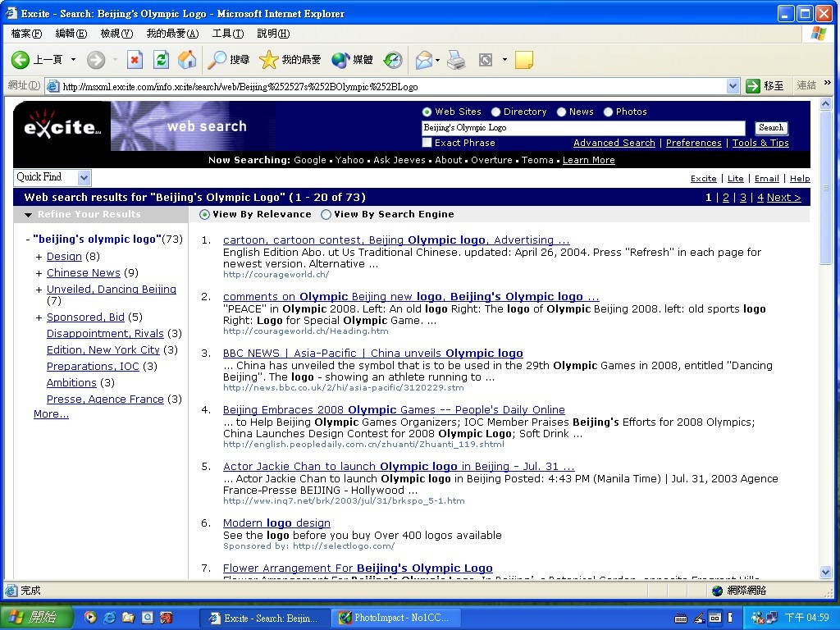The image size is (840, 630).
Task: Click the Windows Start button
Action: [x=35, y=617]
